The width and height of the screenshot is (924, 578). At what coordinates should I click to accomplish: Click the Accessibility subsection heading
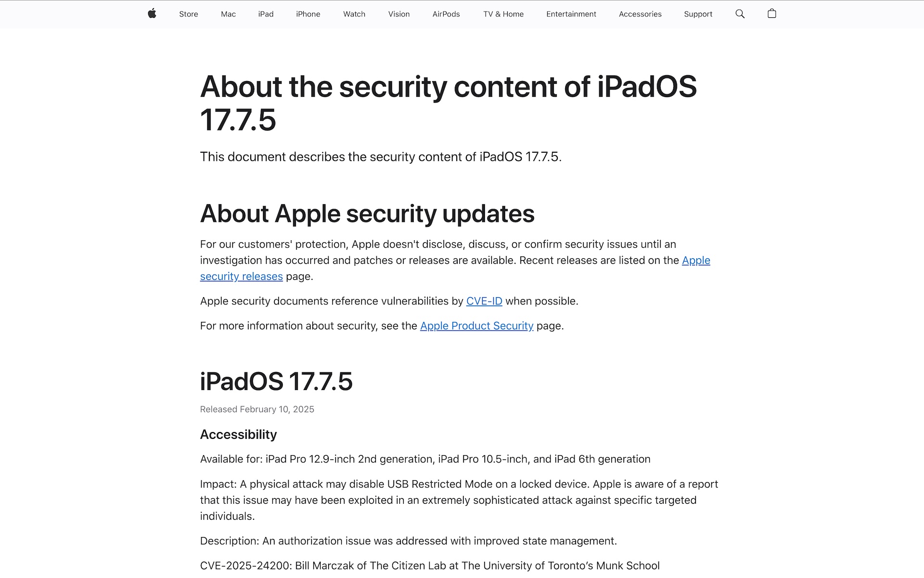point(238,434)
